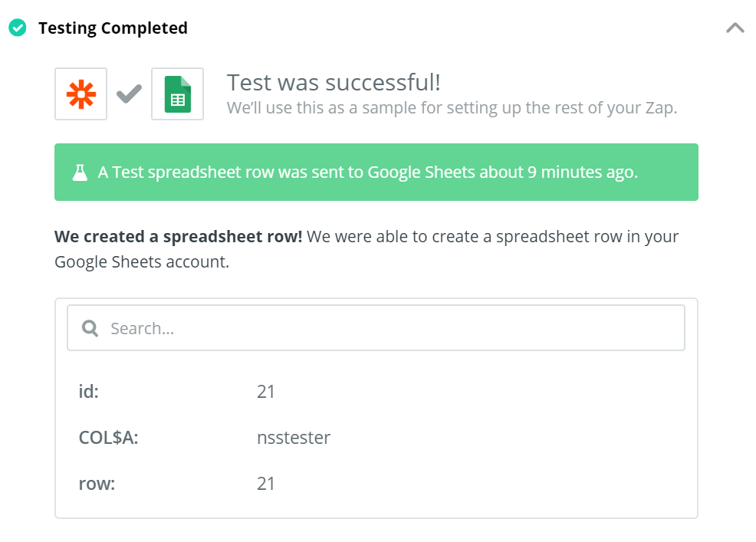The width and height of the screenshot is (756, 542).
Task: Click the We created a spreadsheet row! text
Action: [179, 237]
